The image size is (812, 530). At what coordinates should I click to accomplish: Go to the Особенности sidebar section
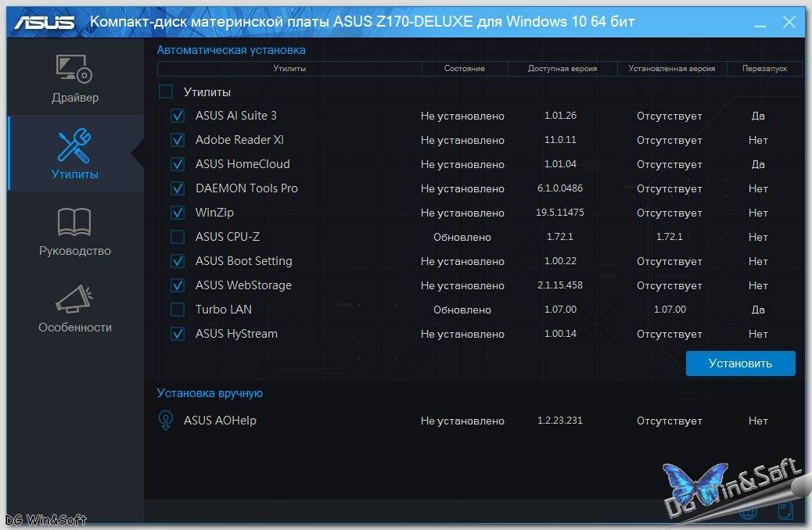point(75,307)
